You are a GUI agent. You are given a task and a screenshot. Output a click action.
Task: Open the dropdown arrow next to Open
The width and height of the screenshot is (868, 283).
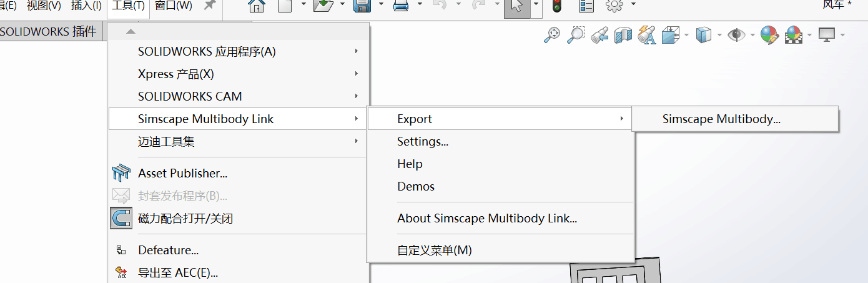343,4
